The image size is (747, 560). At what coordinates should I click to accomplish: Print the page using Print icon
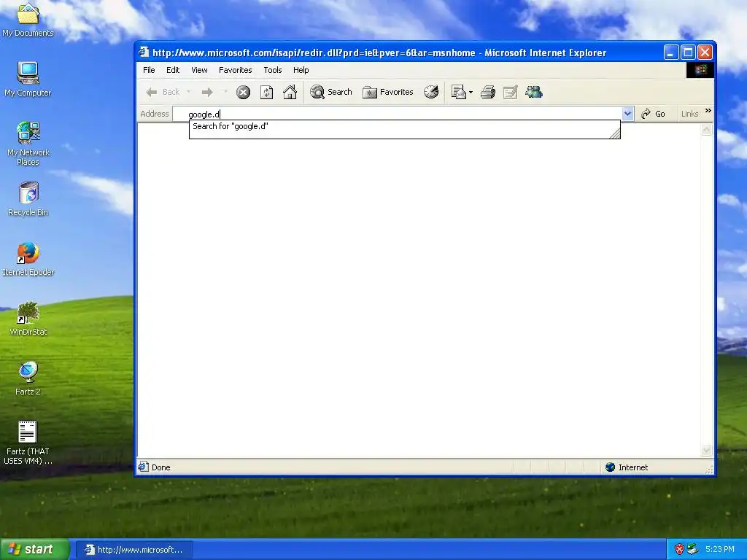coord(487,92)
